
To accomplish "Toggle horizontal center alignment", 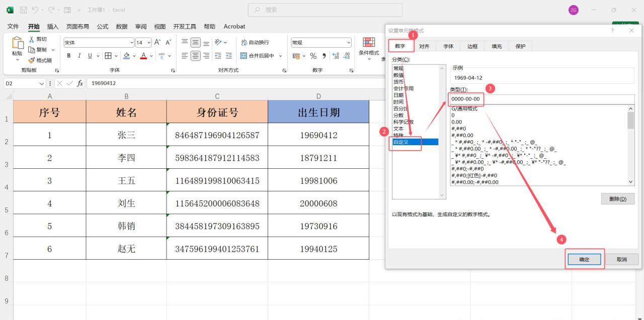I will 196,56.
